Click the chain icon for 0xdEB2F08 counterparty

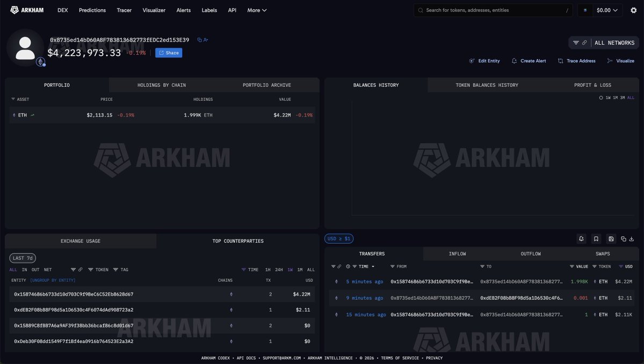[231, 310]
